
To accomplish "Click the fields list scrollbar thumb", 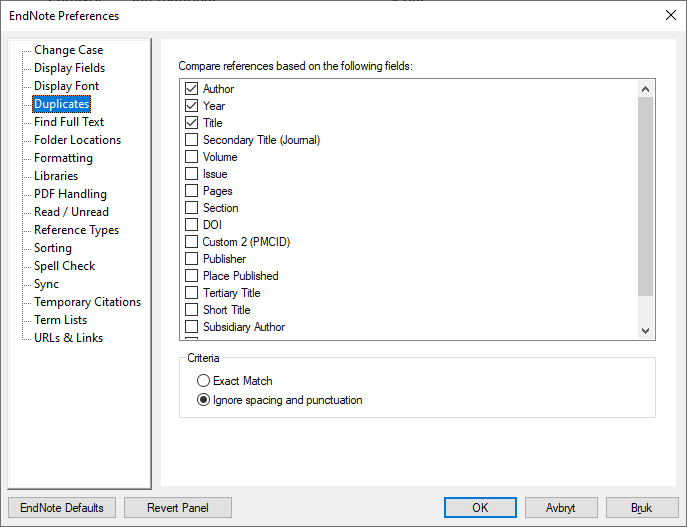I will tap(645, 196).
